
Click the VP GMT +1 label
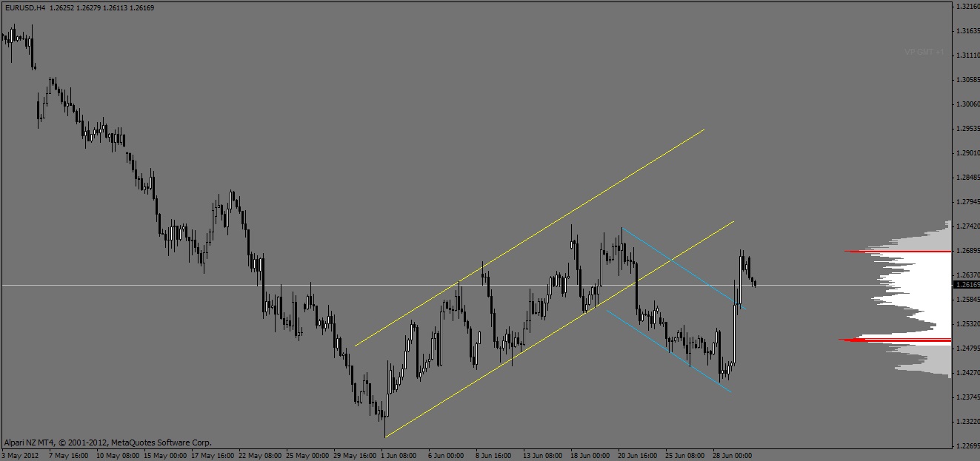(x=924, y=52)
